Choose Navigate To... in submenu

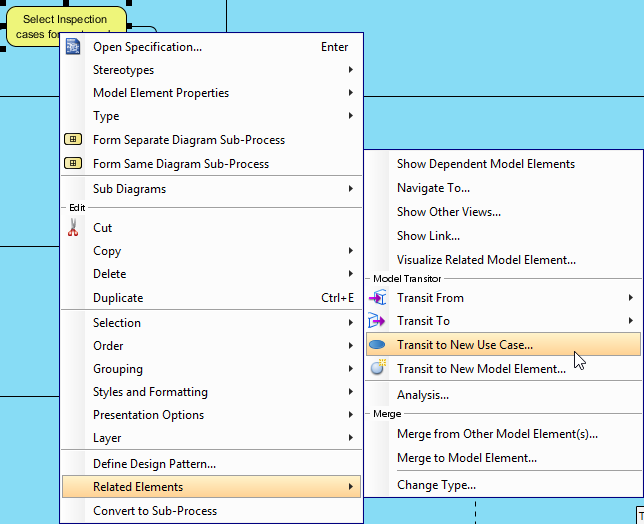click(x=503, y=188)
